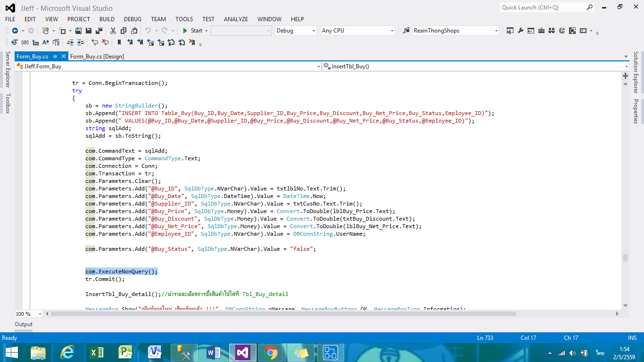Toggle a bookmark on the current line

click(x=119, y=42)
